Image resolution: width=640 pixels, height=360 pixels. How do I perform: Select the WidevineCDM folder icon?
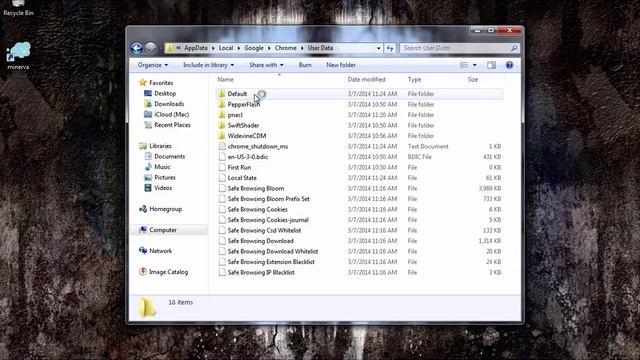point(222,136)
